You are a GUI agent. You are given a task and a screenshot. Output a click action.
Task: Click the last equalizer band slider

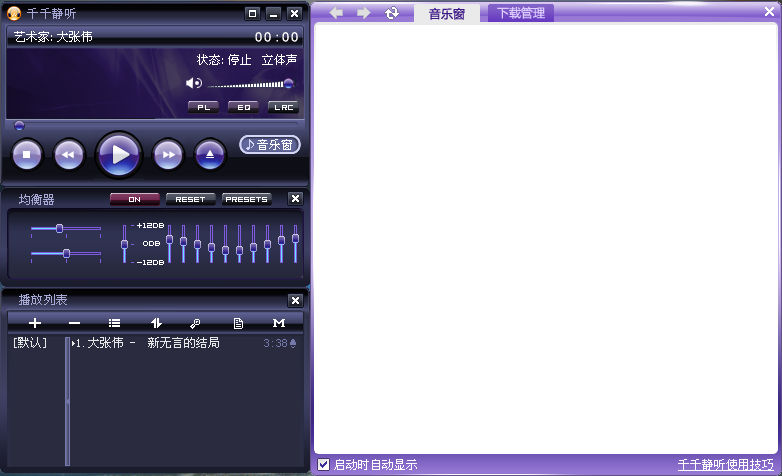295,239
